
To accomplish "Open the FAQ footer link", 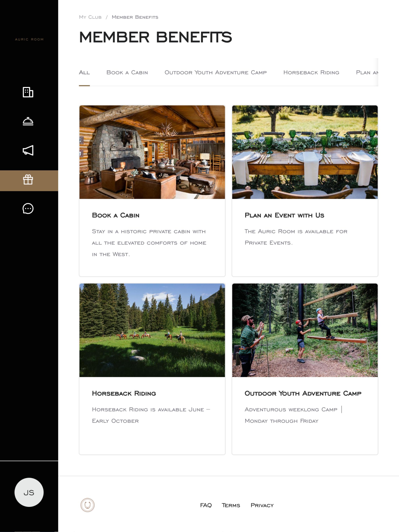I will (206, 505).
